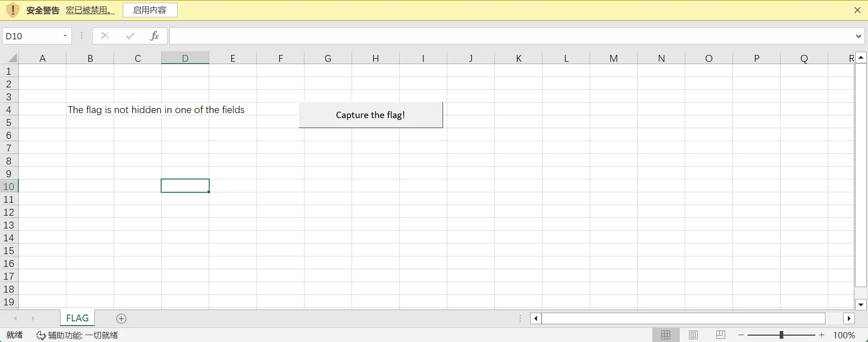This screenshot has height=342, width=868.
Task: Select column A header
Action: [43, 58]
